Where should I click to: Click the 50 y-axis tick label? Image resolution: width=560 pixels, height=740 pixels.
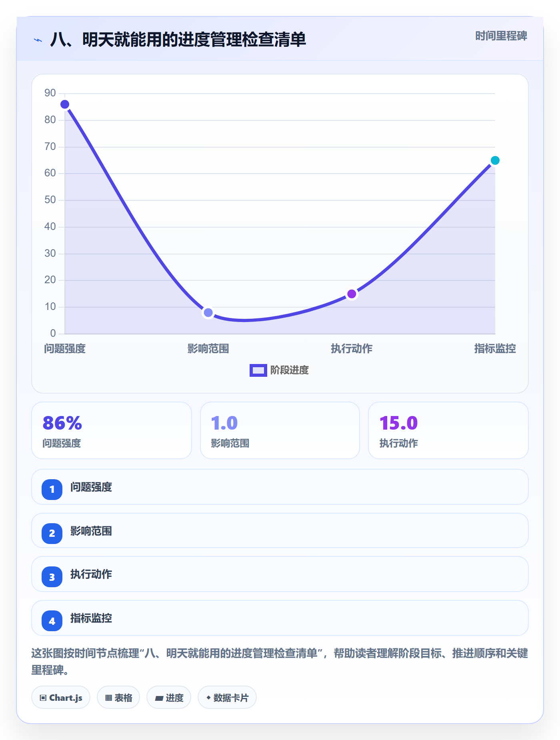[x=50, y=200]
